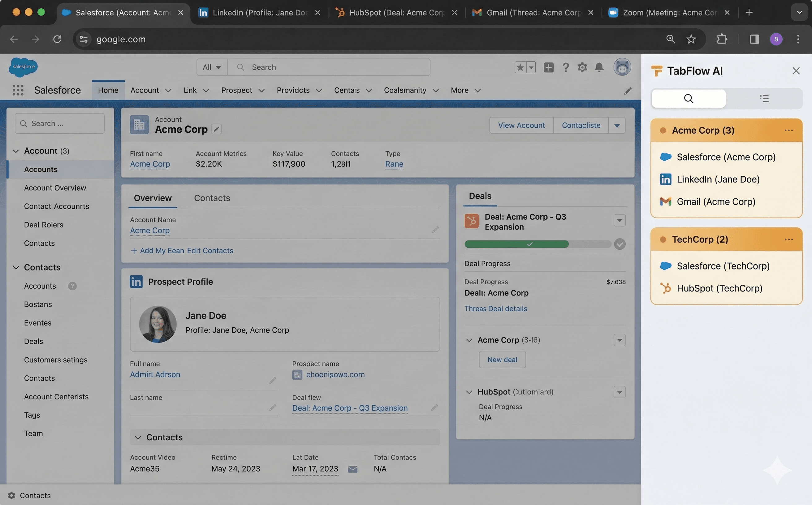Click the global add plus icon
This screenshot has height=505, width=812.
pos(548,67)
